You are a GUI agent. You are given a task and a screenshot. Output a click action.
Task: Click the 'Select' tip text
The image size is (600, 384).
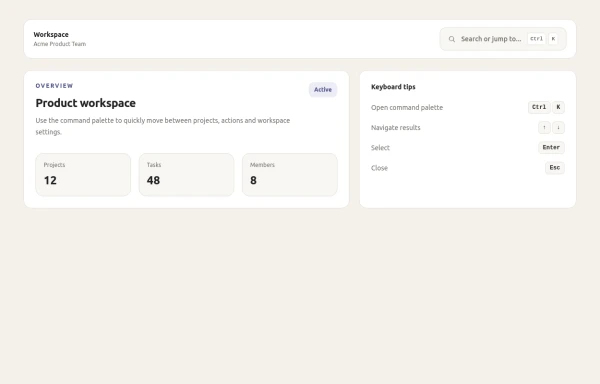(x=380, y=148)
